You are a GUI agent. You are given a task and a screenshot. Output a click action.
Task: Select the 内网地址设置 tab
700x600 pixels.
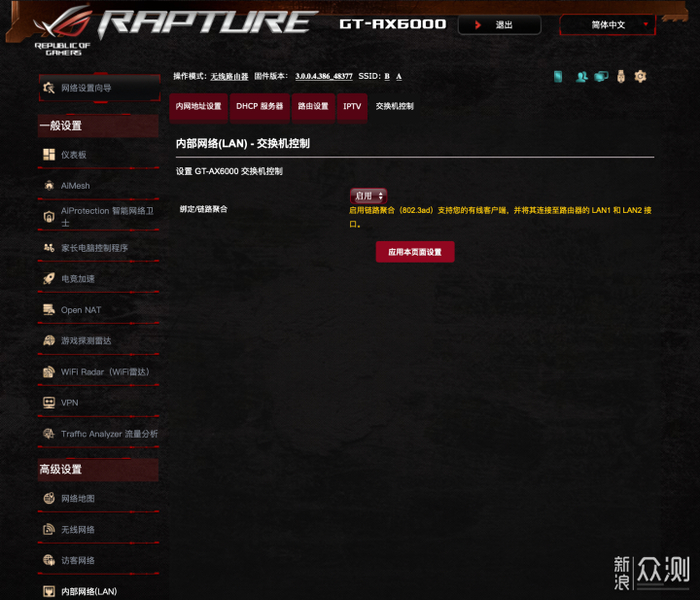[198, 106]
